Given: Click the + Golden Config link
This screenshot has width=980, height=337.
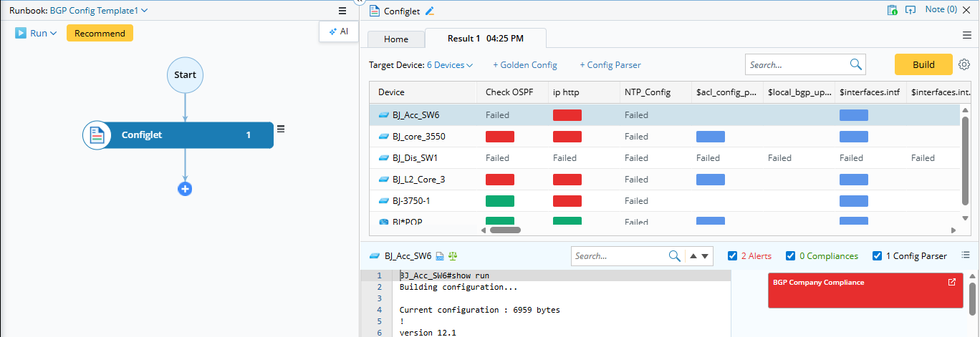Looking at the screenshot, I should tap(524, 65).
